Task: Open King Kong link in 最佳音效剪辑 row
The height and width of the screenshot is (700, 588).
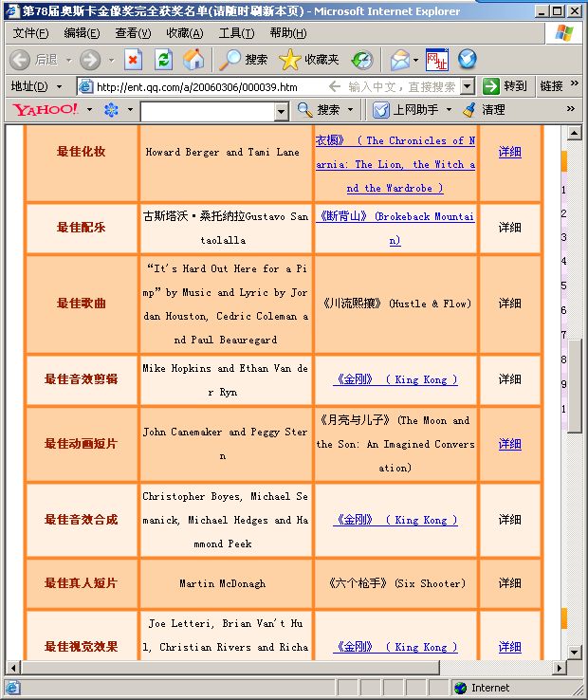Action: pyautogui.click(x=395, y=379)
